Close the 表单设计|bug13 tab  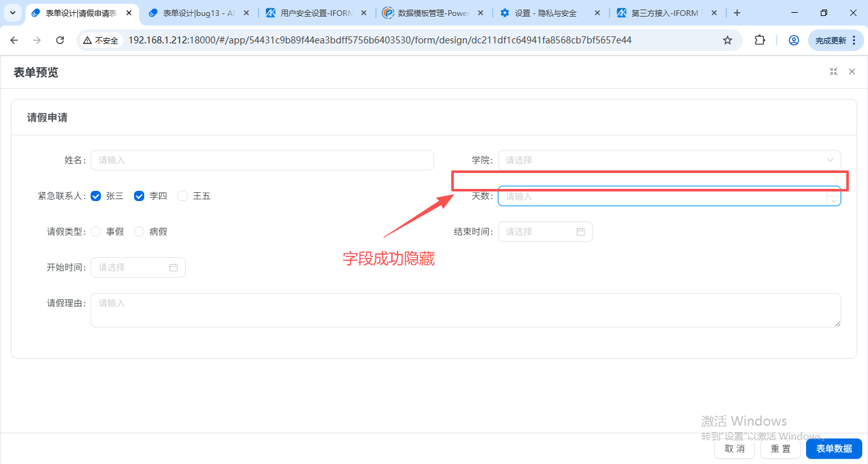[x=246, y=13]
